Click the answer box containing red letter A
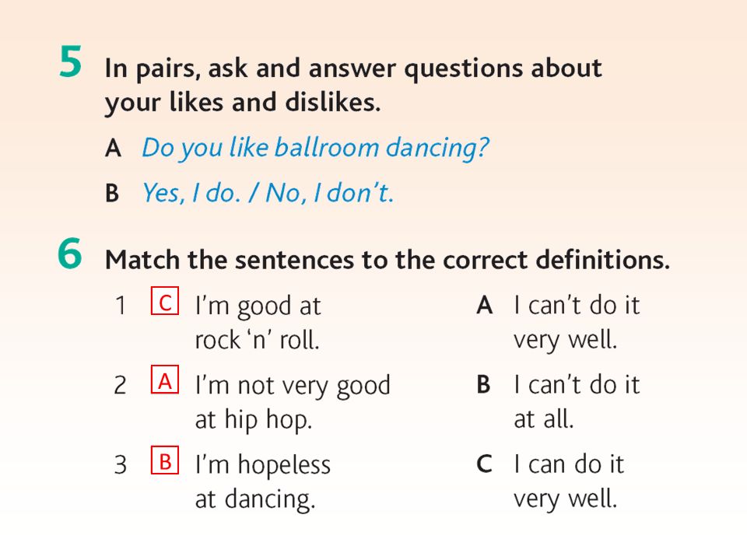This screenshot has height=560, width=747. click(x=165, y=380)
